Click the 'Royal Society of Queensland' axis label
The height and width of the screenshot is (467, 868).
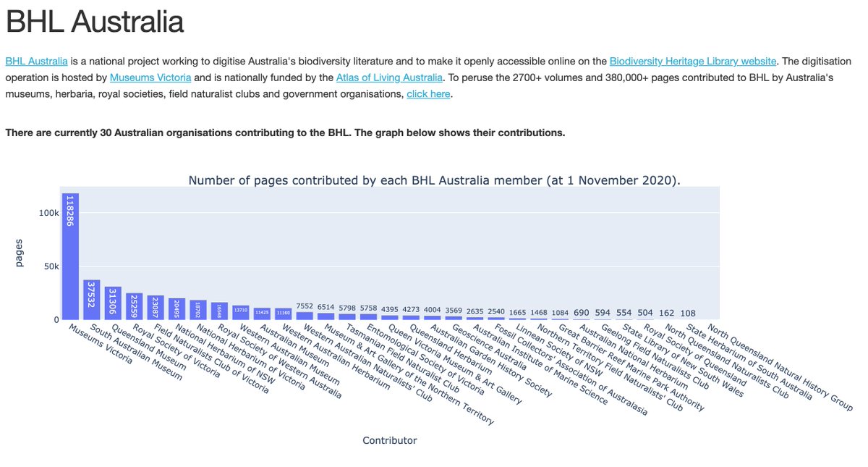(695, 355)
